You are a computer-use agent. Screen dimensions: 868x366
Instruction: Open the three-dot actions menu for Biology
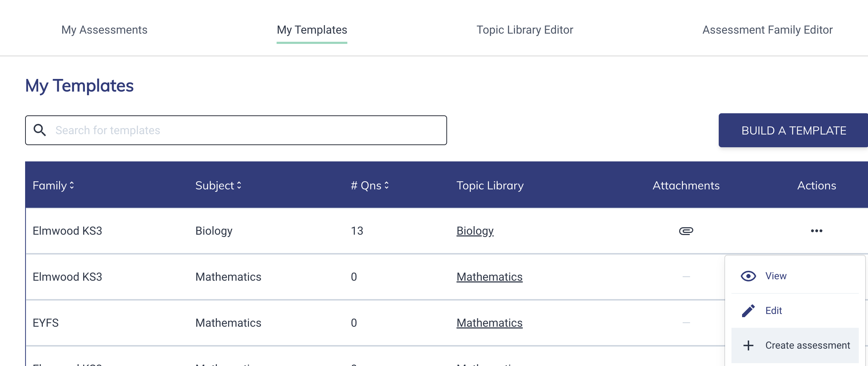(816, 231)
